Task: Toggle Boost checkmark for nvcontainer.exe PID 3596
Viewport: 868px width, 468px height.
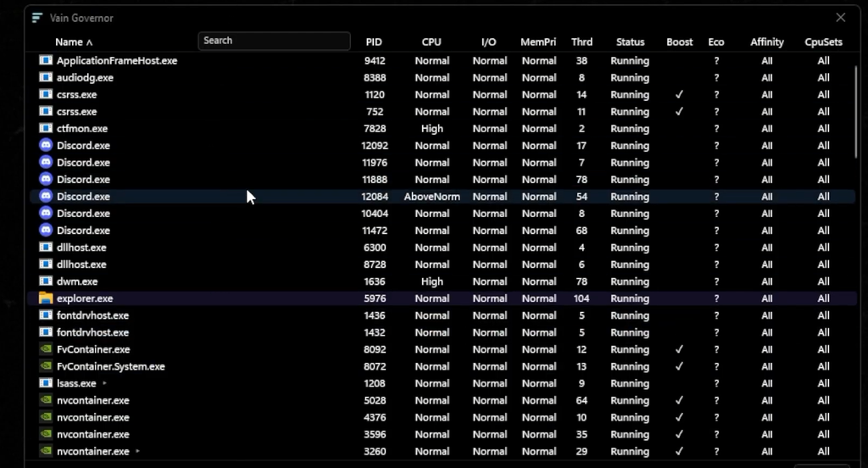Action: pyautogui.click(x=679, y=434)
